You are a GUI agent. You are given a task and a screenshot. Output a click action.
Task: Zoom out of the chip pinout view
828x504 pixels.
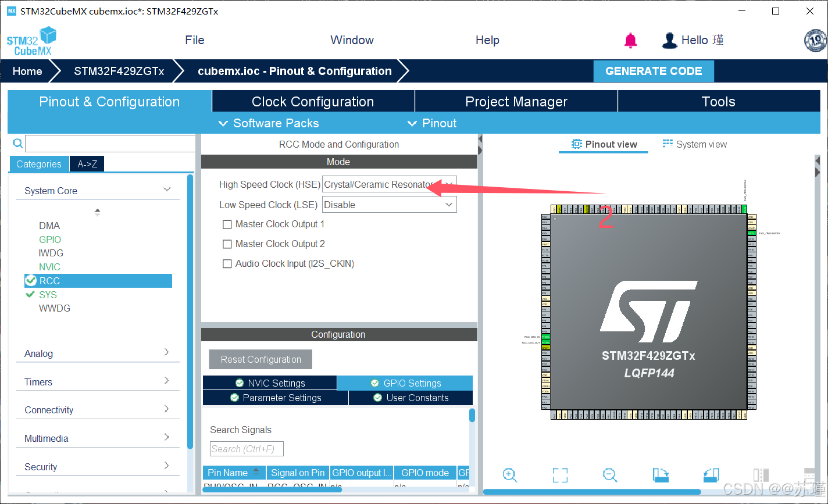610,475
